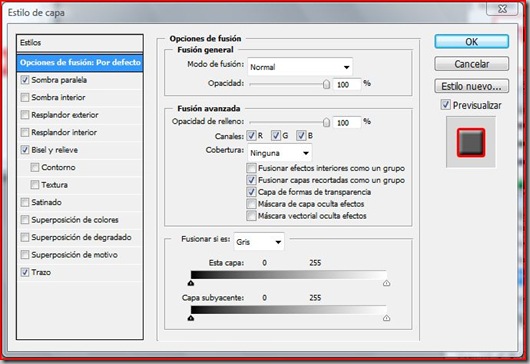Enable the Resplandor exterior checkbox
The image size is (530, 364).
coord(25,115)
